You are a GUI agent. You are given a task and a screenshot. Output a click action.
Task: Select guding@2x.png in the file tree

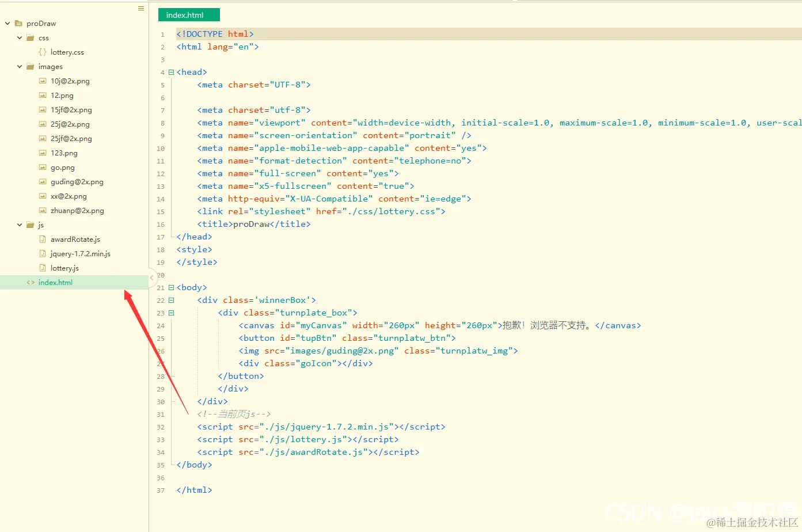[77, 182]
